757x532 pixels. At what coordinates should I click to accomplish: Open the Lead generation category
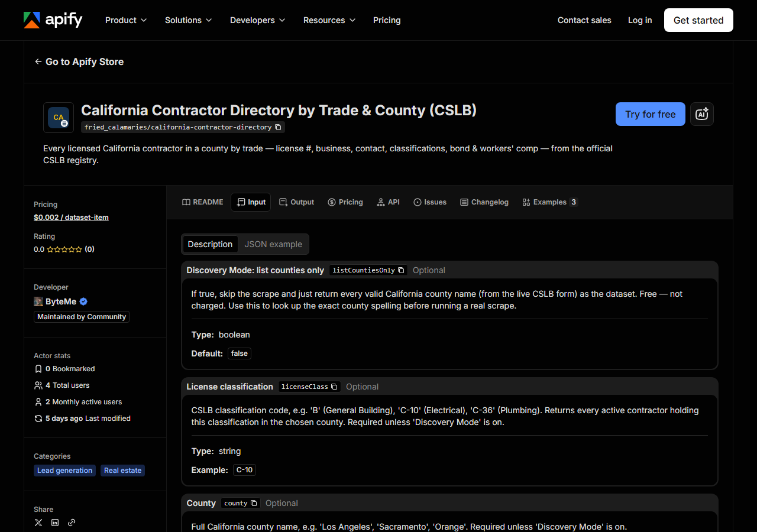65,471
